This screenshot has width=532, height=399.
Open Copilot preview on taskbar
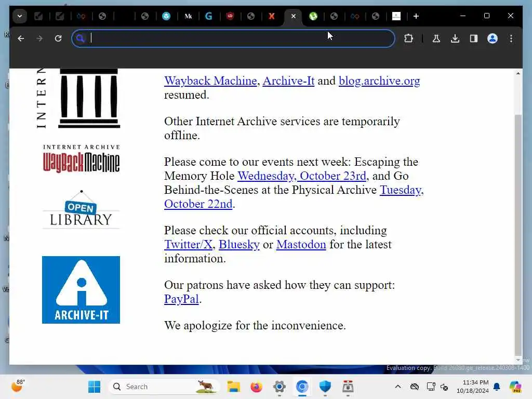tap(515, 387)
